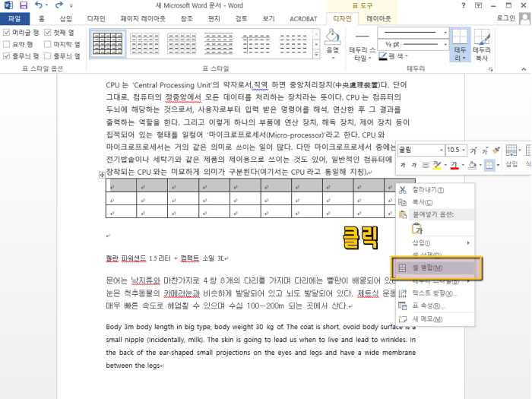The height and width of the screenshot is (399, 532).
Task: Expand the Insert (삽입) submenu arrow
Action: (468, 243)
